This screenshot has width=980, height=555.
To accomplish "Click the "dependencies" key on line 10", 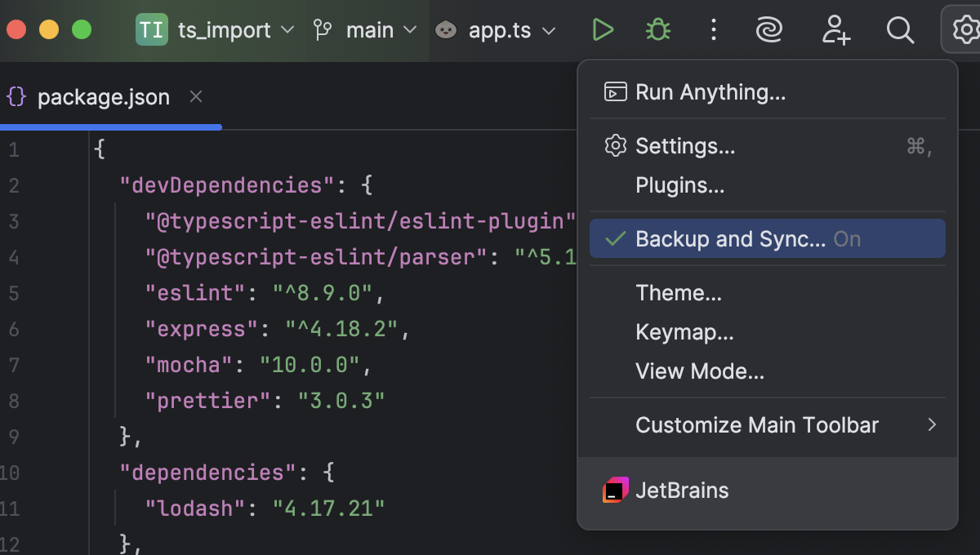I will [209, 473].
